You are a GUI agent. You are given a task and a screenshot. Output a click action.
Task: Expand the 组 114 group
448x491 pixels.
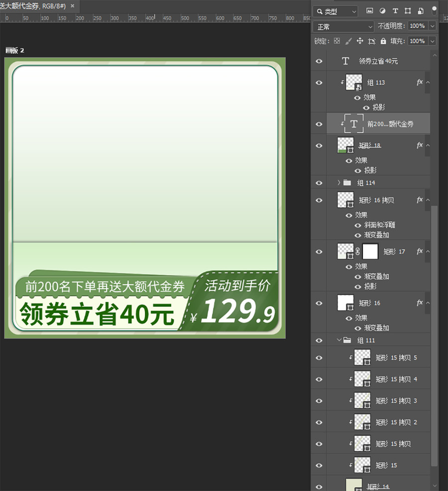click(x=339, y=183)
